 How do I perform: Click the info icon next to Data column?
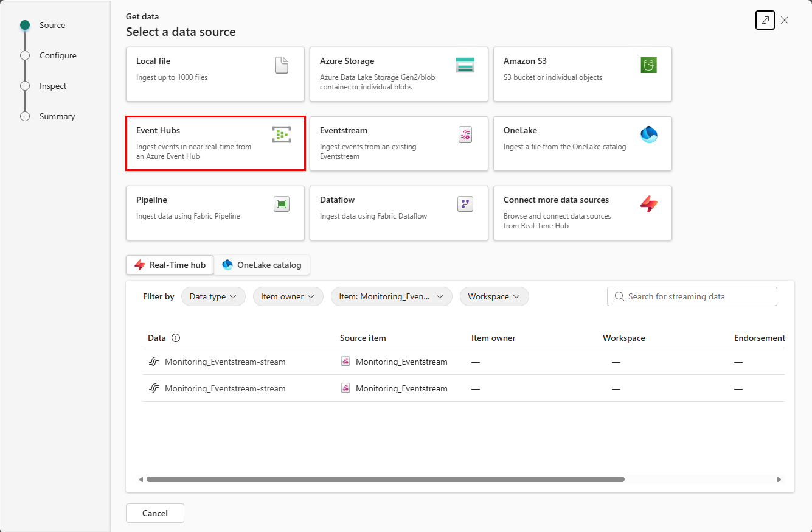175,338
